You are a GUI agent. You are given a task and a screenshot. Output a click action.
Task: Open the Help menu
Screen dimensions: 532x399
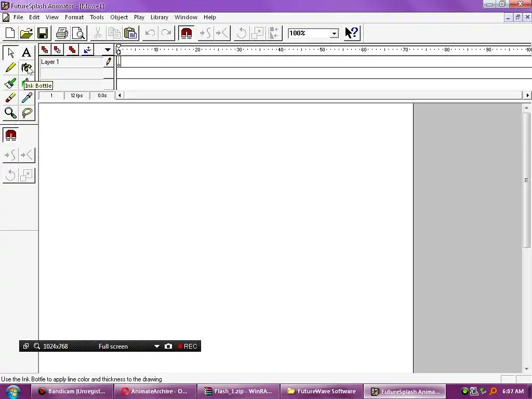pos(210,17)
